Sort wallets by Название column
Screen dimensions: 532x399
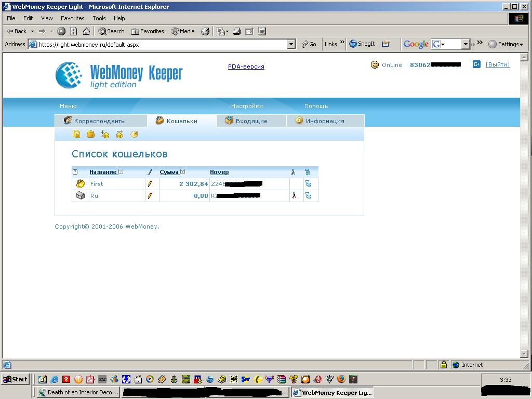tap(103, 172)
